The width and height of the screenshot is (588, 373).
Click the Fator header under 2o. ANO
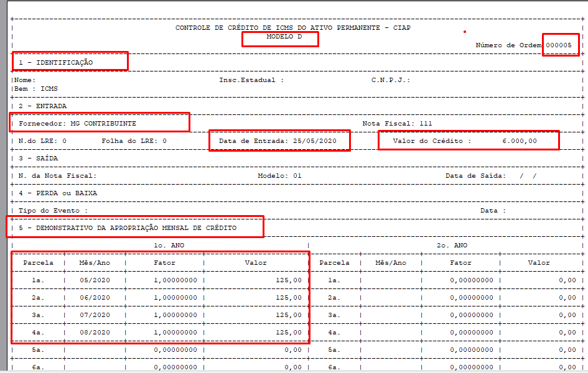460,263
